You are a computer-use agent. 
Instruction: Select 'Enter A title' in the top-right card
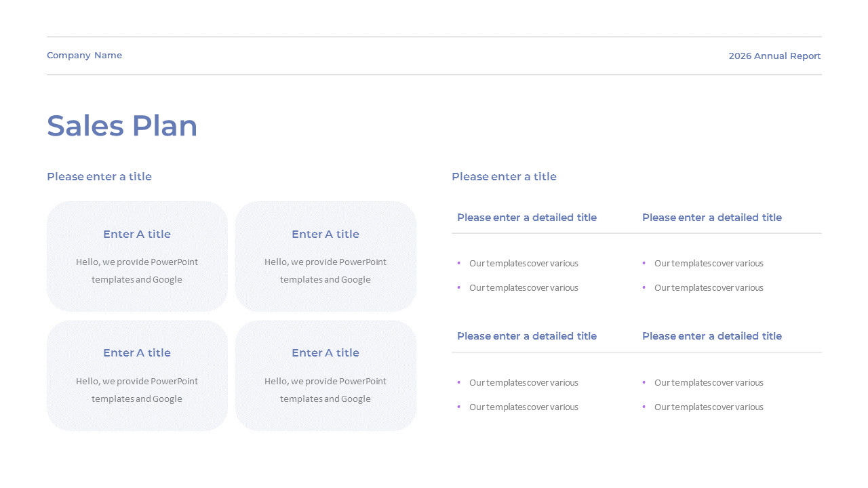[325, 235]
